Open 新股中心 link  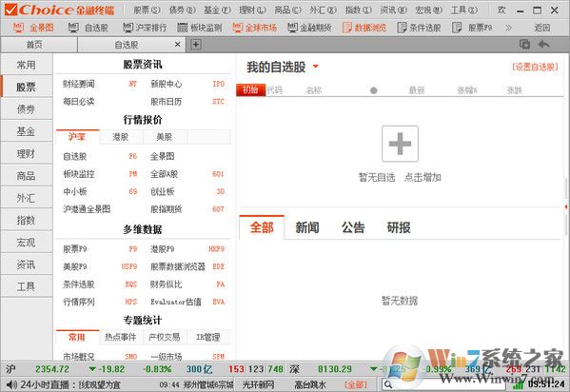coord(167,84)
